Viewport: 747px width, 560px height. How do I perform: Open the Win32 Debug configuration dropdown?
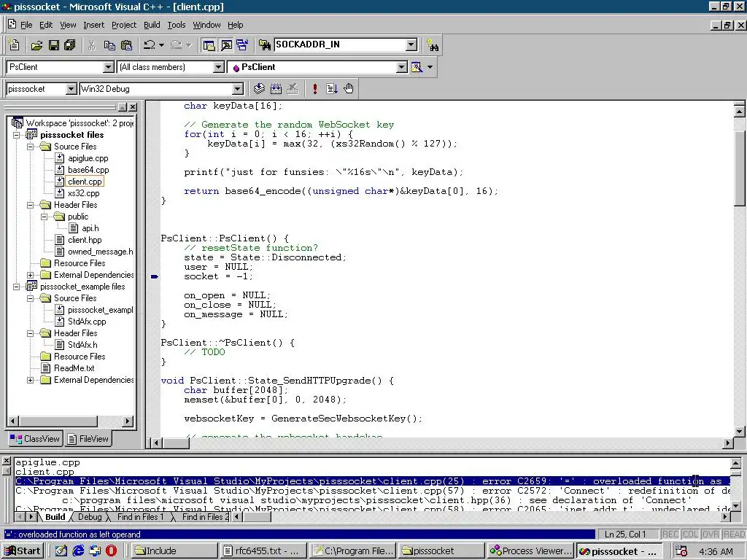(237, 89)
